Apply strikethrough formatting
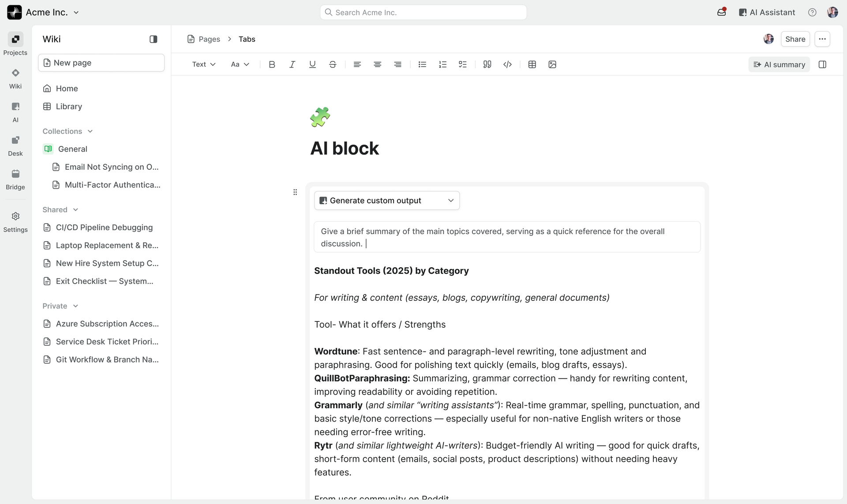This screenshot has height=504, width=847. point(333,64)
